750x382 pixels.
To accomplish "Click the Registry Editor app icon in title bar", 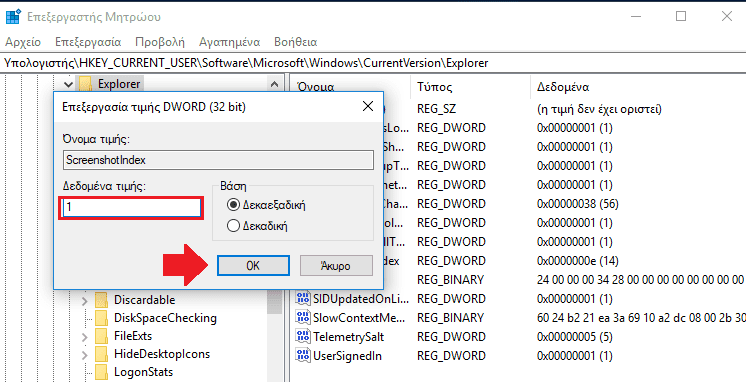I will [13, 17].
